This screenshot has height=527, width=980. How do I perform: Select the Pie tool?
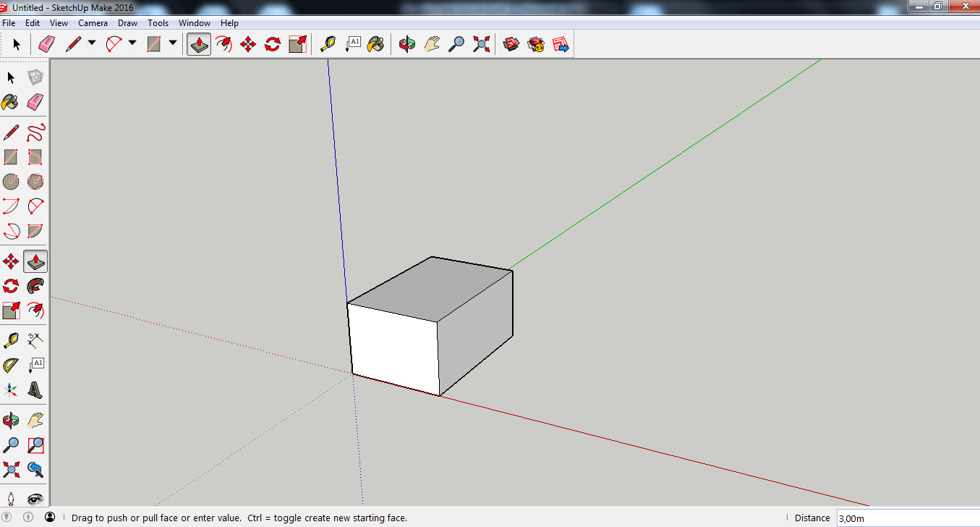click(35, 231)
